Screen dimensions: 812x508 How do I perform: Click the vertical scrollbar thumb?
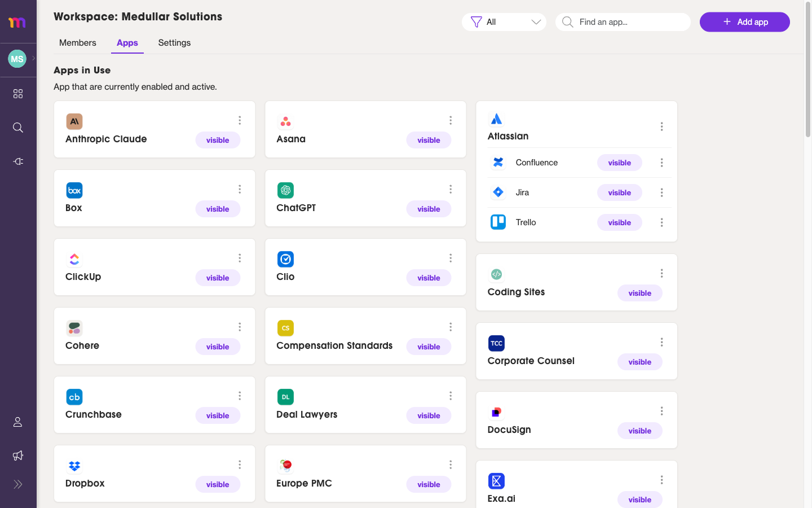coord(808,71)
